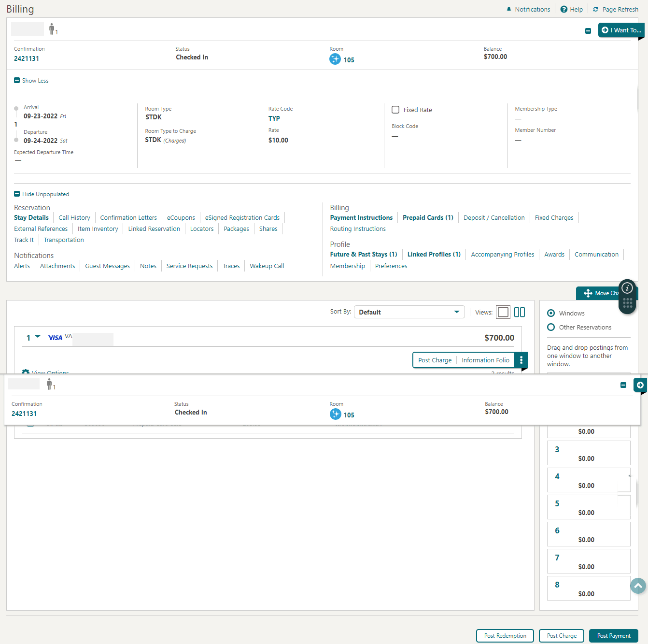Open Call History link
This screenshot has width=648, height=644.
74,218
